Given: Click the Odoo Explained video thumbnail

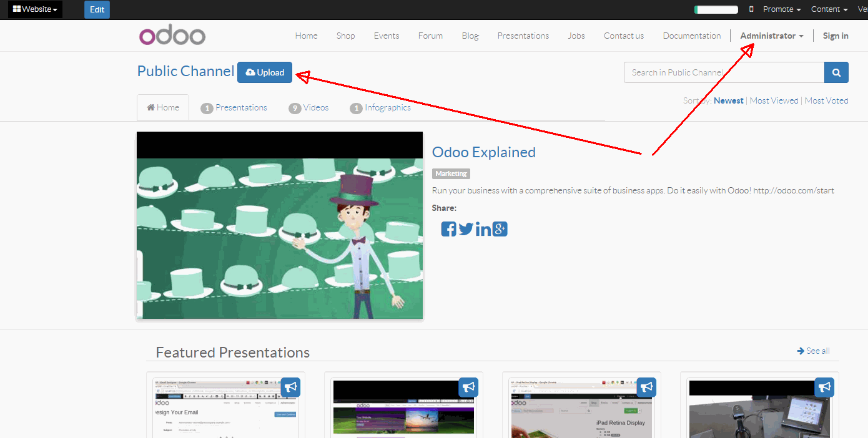Looking at the screenshot, I should 280,225.
